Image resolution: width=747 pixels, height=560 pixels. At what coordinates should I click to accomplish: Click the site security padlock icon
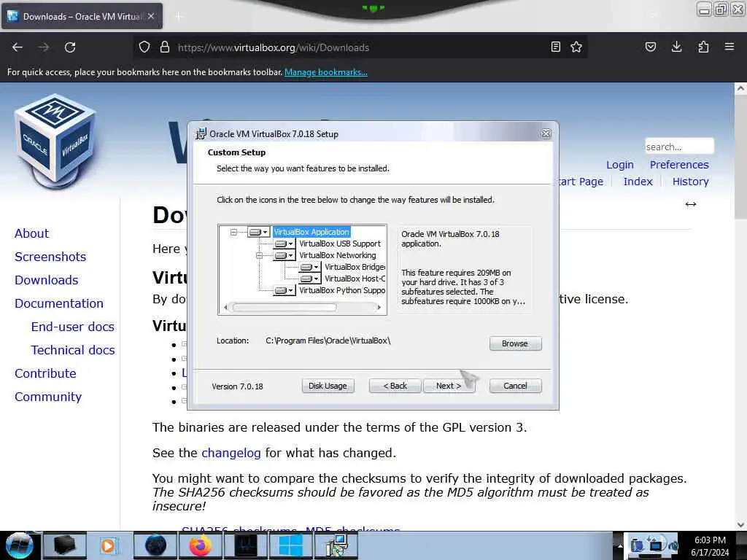click(x=165, y=47)
